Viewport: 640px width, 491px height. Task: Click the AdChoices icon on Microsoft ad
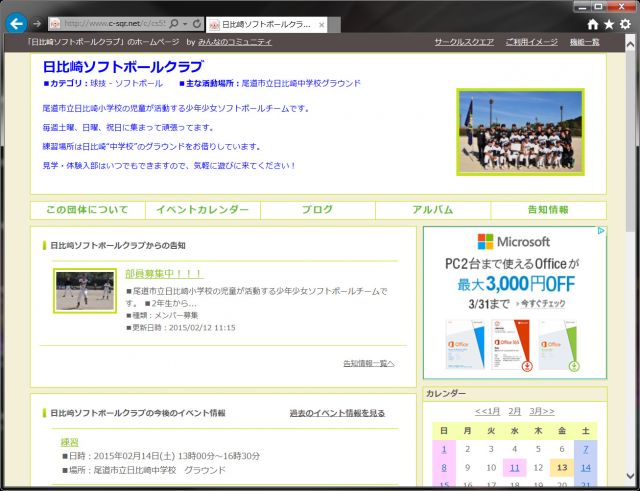(x=601, y=232)
